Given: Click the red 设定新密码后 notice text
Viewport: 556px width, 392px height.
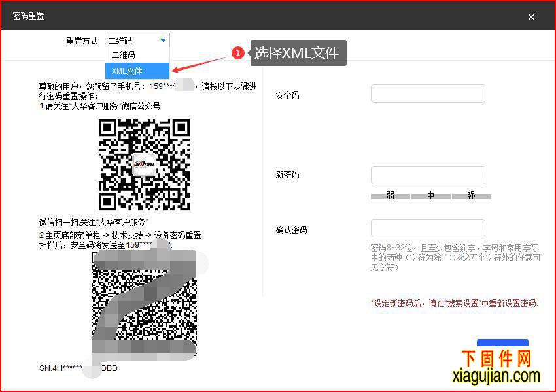Looking at the screenshot, I should point(455,303).
